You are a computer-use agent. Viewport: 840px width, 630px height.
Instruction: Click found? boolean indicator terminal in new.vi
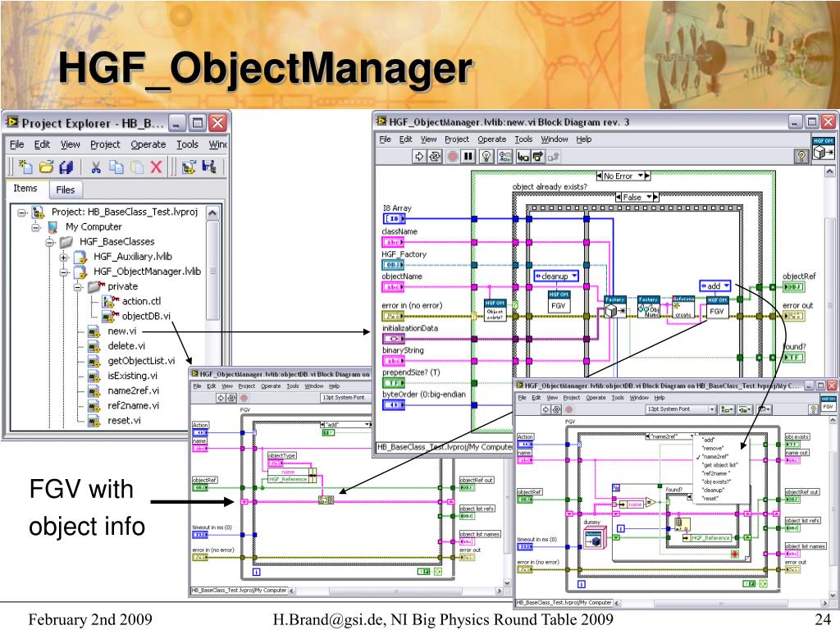point(793,358)
